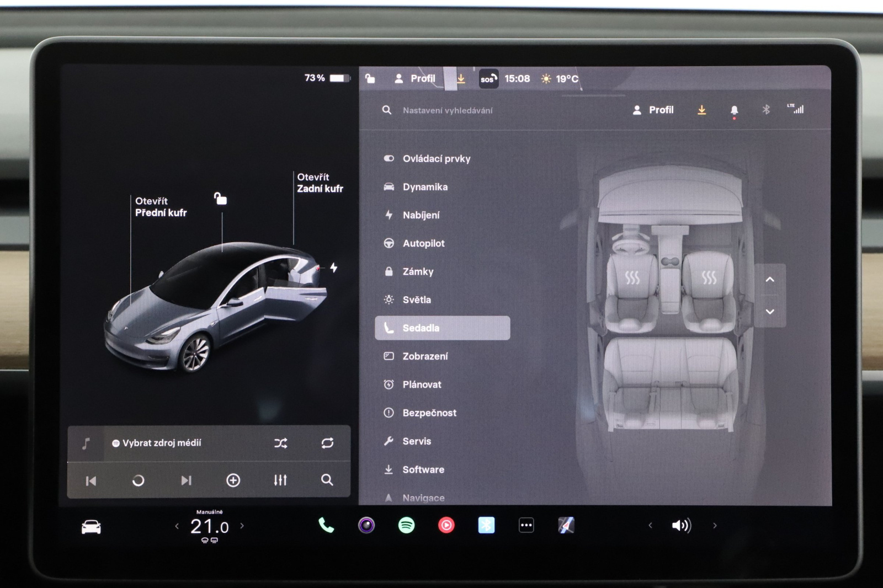Open the rear trunk (Zadní kufr)
The width and height of the screenshot is (883, 588).
click(x=320, y=183)
